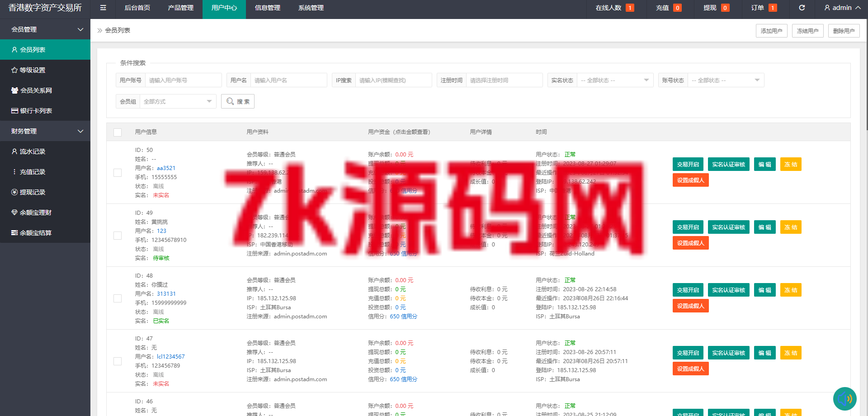Focus the 用户名 input field
This screenshot has width=868, height=416.
pyautogui.click(x=288, y=80)
